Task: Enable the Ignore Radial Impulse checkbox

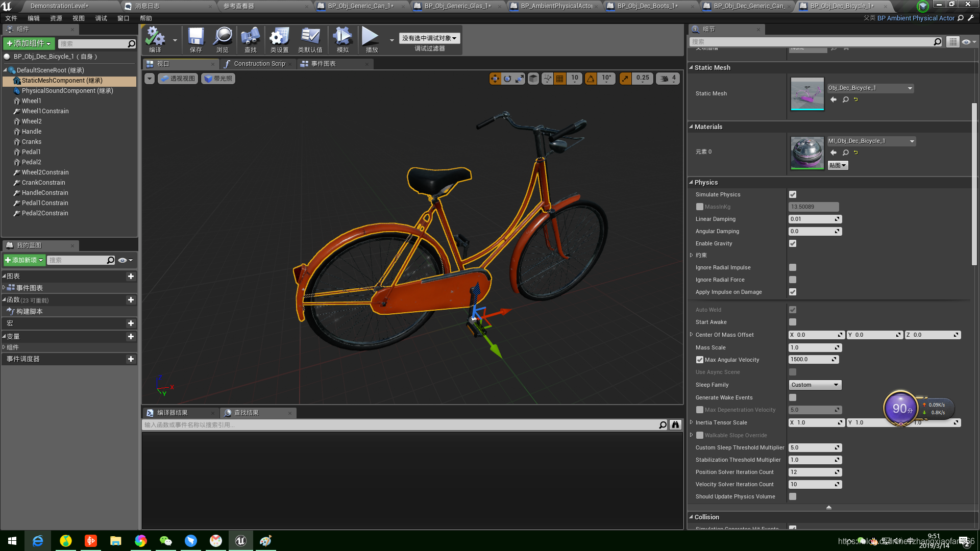Action: click(793, 267)
